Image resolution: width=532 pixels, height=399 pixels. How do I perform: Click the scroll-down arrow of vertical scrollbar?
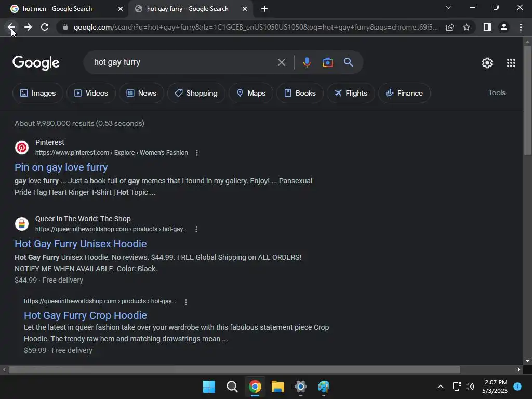pos(527,361)
